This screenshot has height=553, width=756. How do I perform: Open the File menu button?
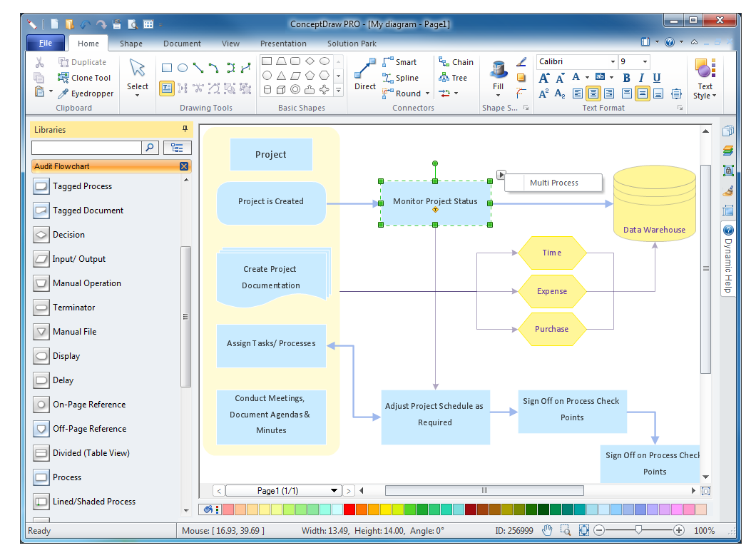[x=46, y=44]
